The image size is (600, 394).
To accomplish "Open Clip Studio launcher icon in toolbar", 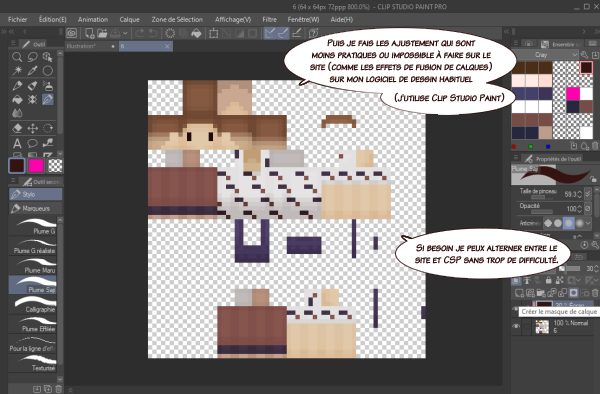I will (72, 33).
